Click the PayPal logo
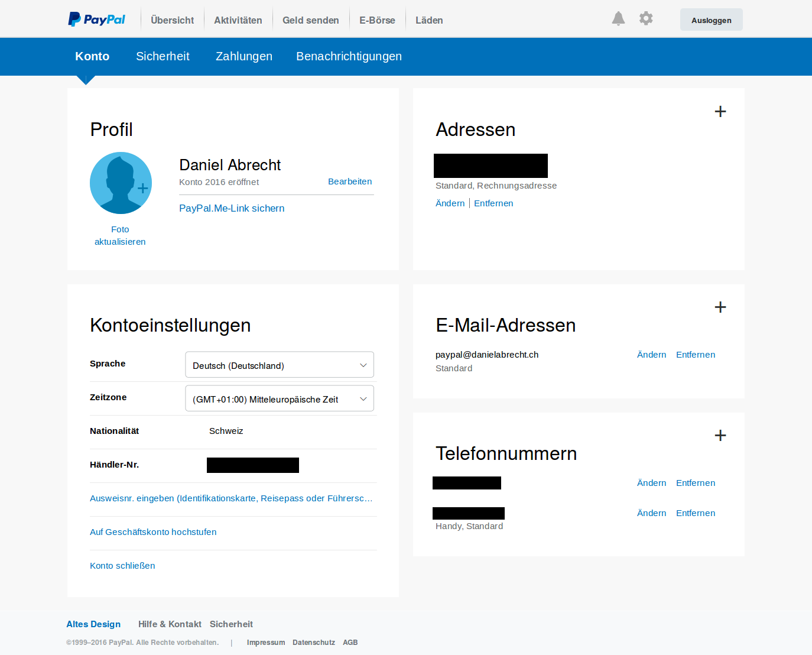The image size is (812, 655). (x=96, y=20)
